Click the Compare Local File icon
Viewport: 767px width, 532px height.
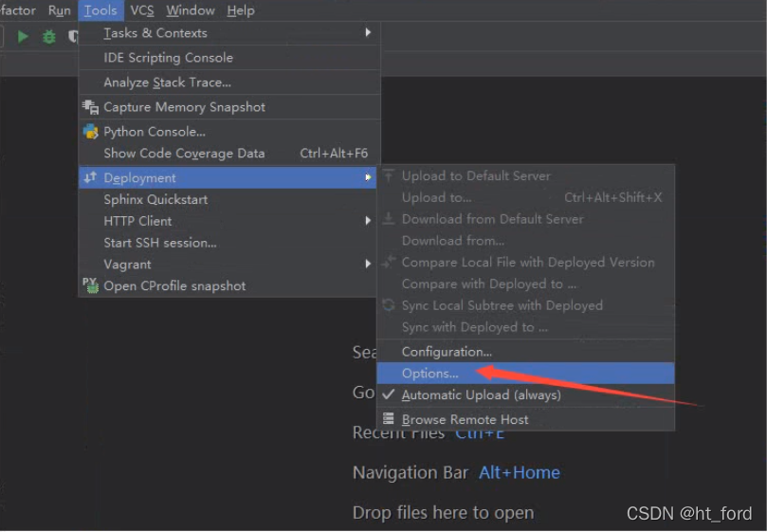389,262
